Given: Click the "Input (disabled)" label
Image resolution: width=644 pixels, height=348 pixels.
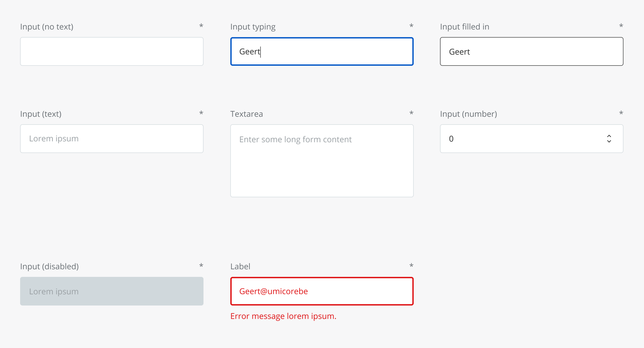Looking at the screenshot, I should [49, 266].
